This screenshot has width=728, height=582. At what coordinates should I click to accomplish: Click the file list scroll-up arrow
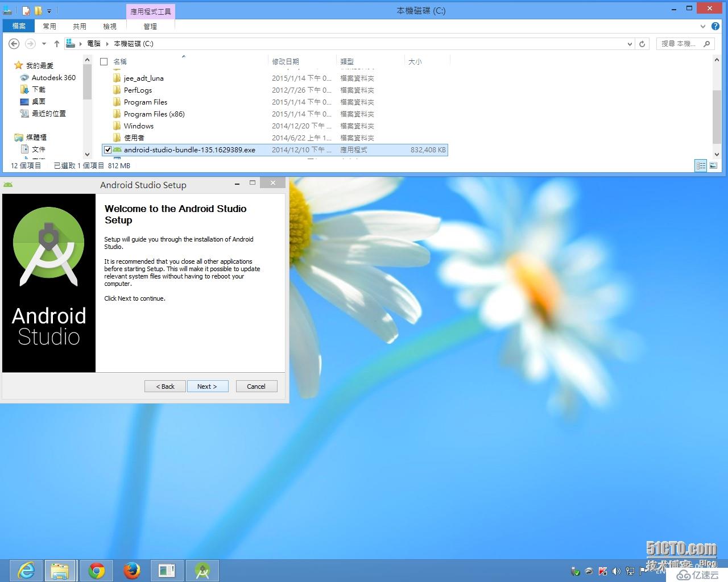[x=717, y=60]
